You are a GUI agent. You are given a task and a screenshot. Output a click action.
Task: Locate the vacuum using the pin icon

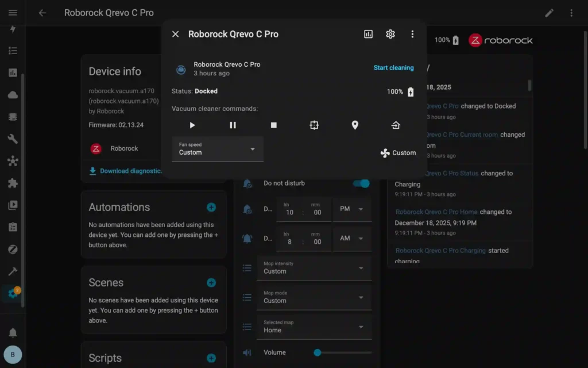click(355, 125)
